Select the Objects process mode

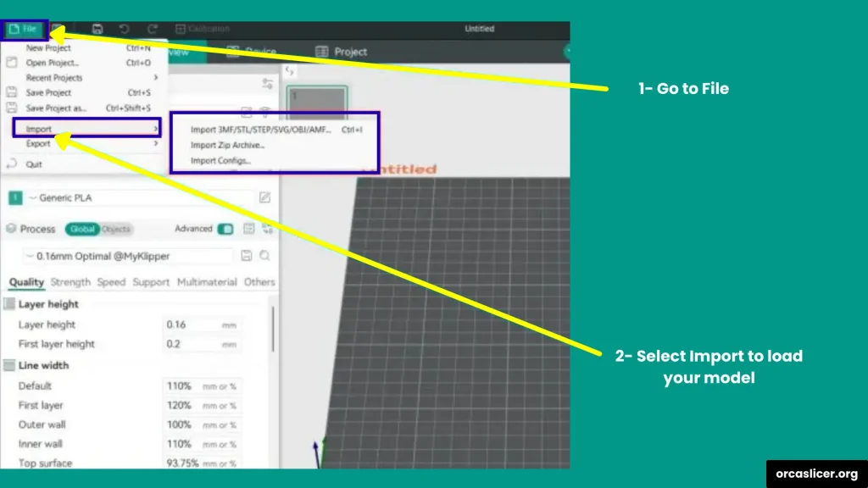tap(115, 229)
